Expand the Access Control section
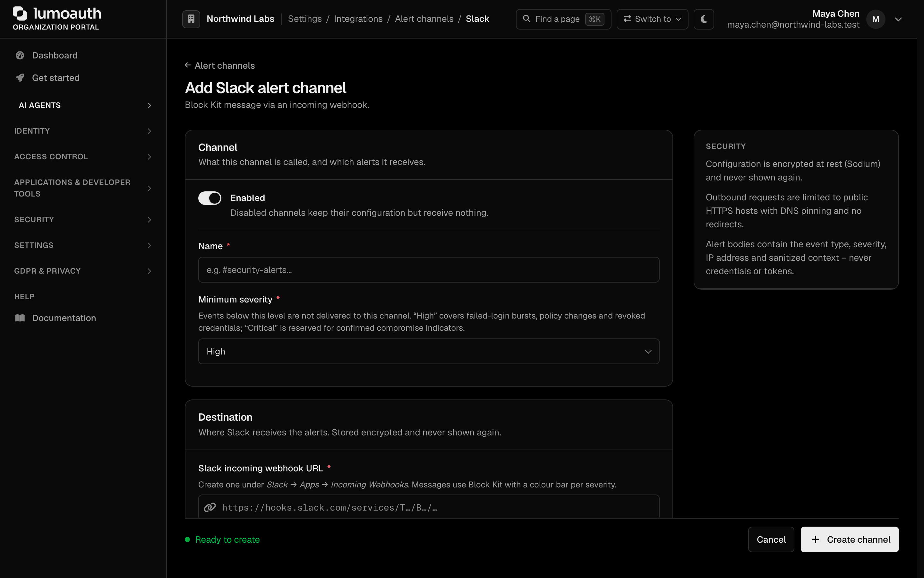This screenshot has width=924, height=578. click(83, 157)
